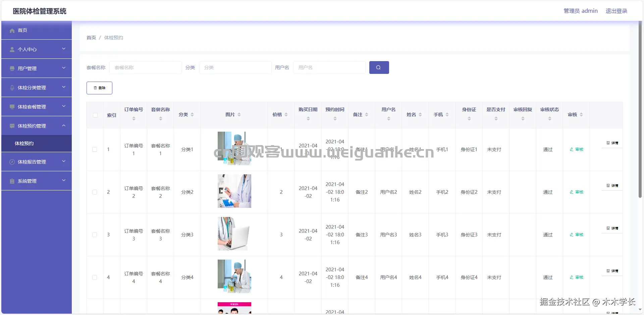Check the checkbox for row 4
Screen dimensions: 644x315
95,277
